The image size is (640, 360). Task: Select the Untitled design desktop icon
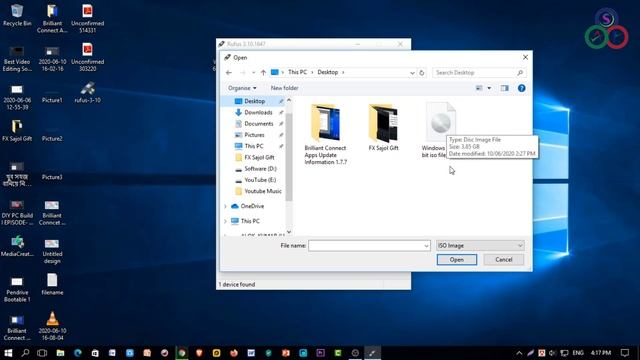pyautogui.click(x=52, y=251)
